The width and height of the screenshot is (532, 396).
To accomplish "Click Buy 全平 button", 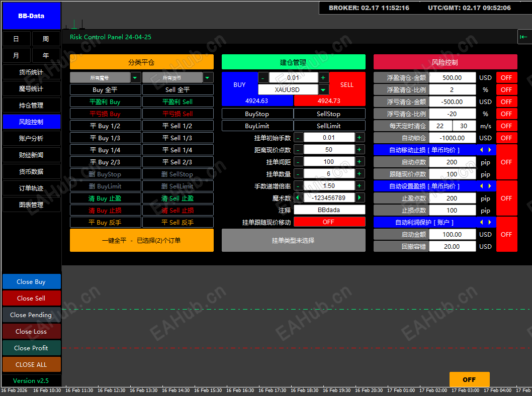I will click(105, 90).
